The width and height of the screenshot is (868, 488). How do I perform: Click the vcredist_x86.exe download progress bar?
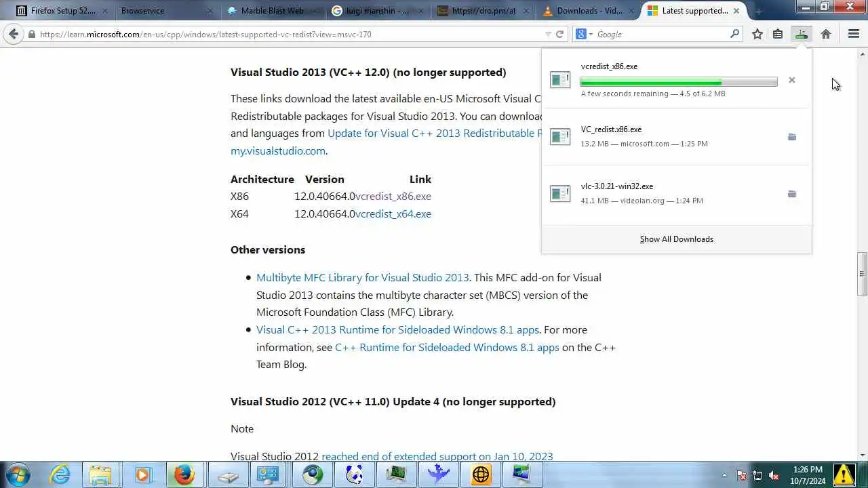[679, 82]
